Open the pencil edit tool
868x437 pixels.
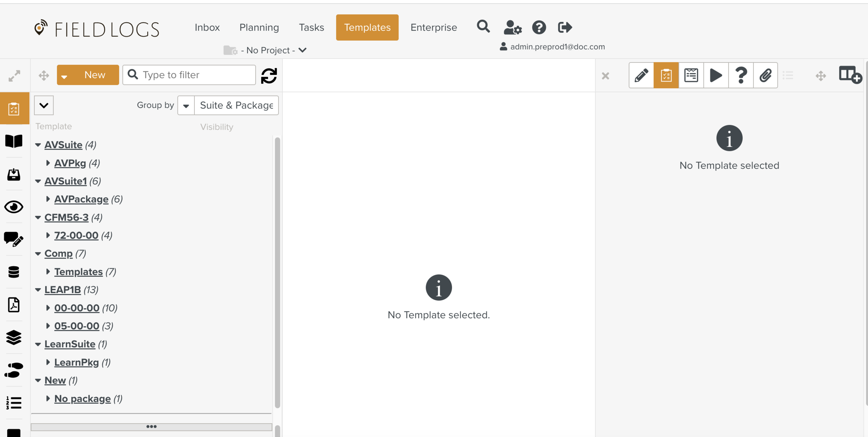pyautogui.click(x=641, y=75)
